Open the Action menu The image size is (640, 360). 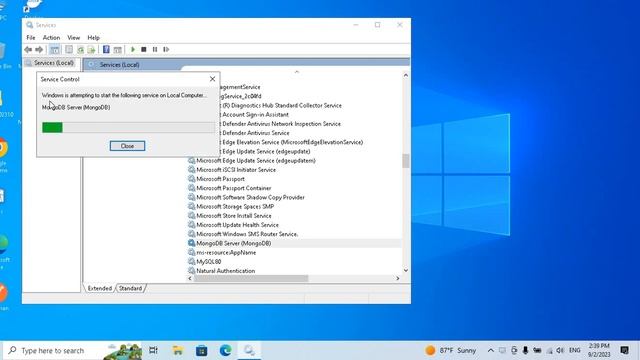click(51, 38)
